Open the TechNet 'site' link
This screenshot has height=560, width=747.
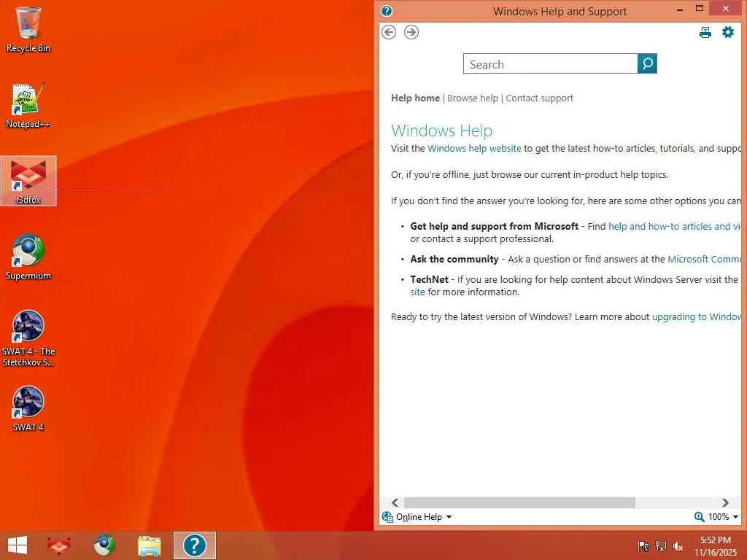tap(417, 292)
